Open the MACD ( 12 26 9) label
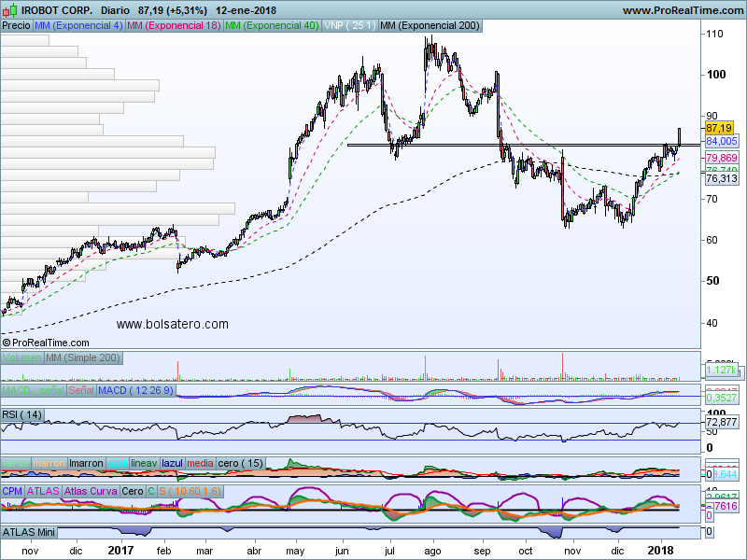Viewport: 747px width, 560px height. pos(136,390)
